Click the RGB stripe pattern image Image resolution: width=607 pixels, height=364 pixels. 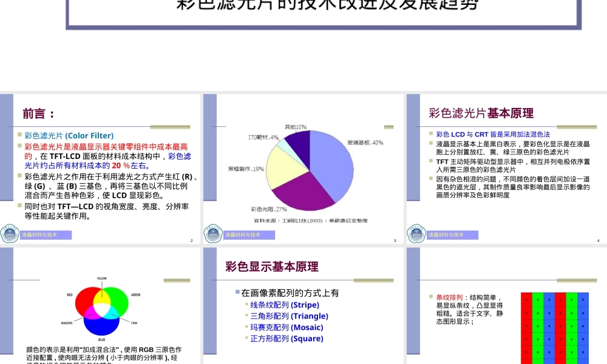555,328
